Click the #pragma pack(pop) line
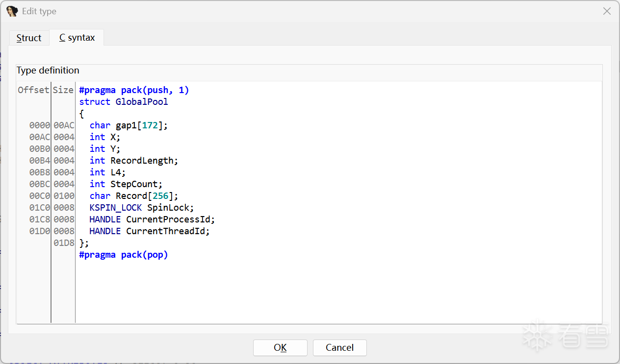Image resolution: width=620 pixels, height=364 pixels. pos(124,255)
